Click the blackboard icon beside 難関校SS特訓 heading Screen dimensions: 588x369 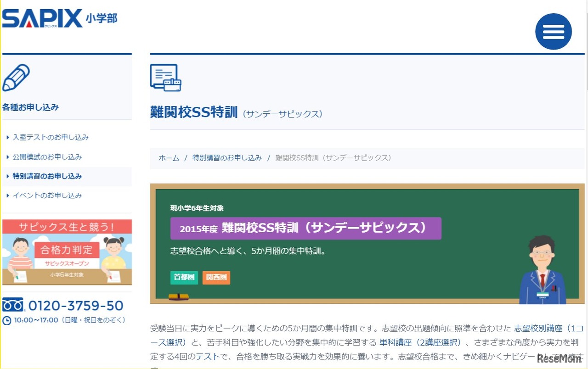[165, 77]
